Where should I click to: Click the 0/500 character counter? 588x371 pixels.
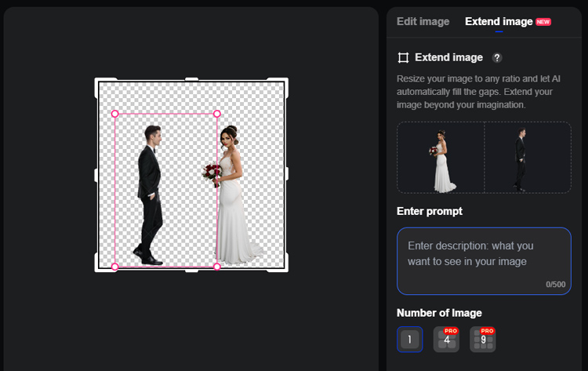(x=555, y=285)
